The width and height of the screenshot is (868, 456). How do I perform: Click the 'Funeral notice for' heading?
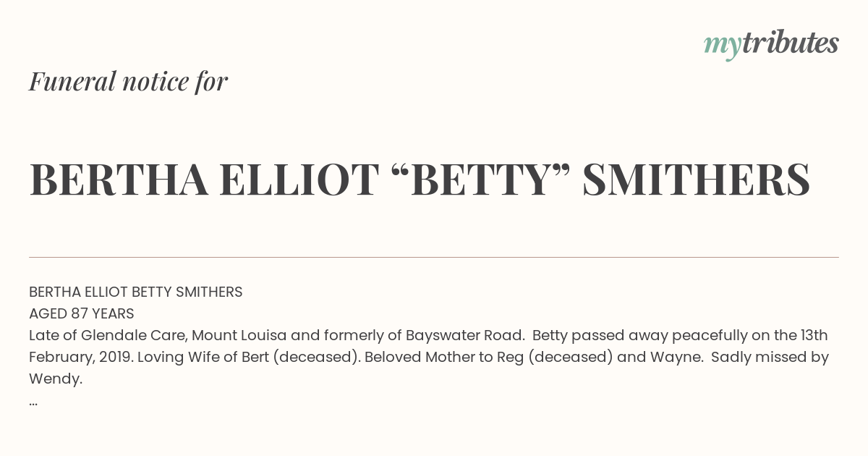coord(128,82)
